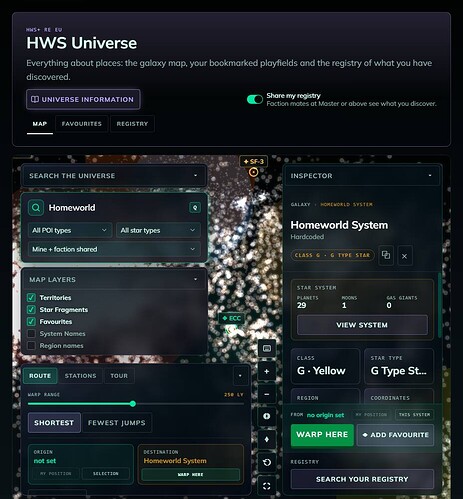Copy Homeworld System info with copy icon
This screenshot has height=499, width=463.
pos(386,255)
